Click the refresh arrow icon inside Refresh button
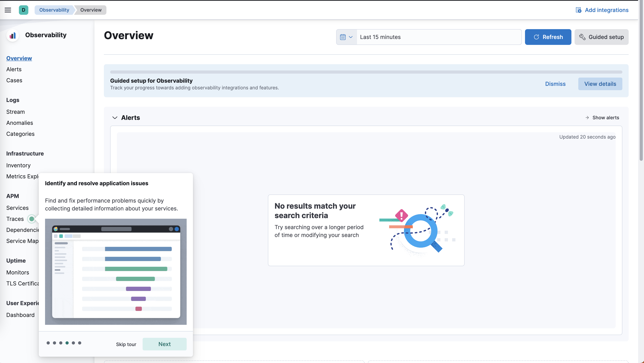The image size is (644, 363). pyautogui.click(x=536, y=37)
